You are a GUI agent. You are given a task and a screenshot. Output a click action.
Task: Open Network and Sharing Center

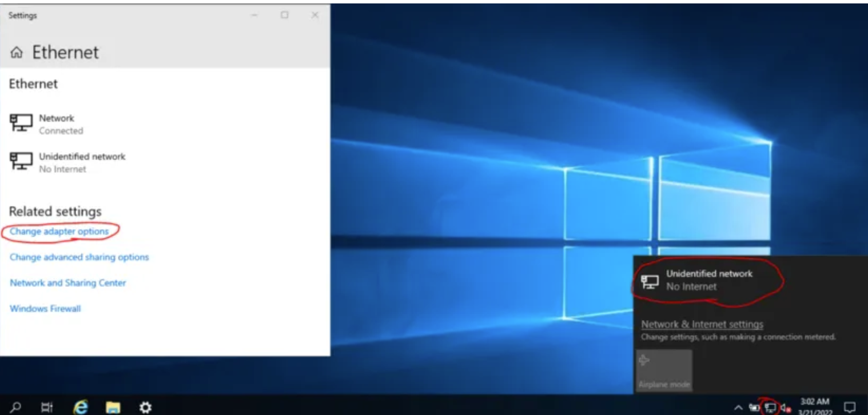tap(67, 283)
